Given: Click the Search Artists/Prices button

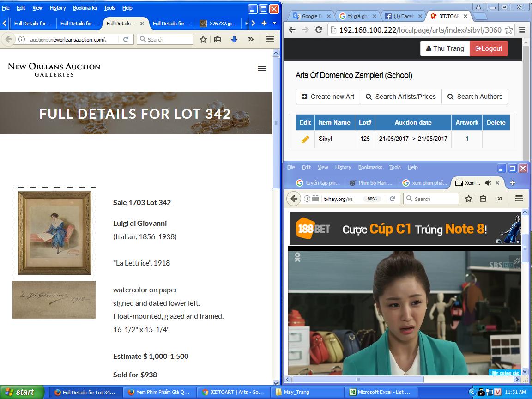Looking at the screenshot, I should [x=401, y=97].
